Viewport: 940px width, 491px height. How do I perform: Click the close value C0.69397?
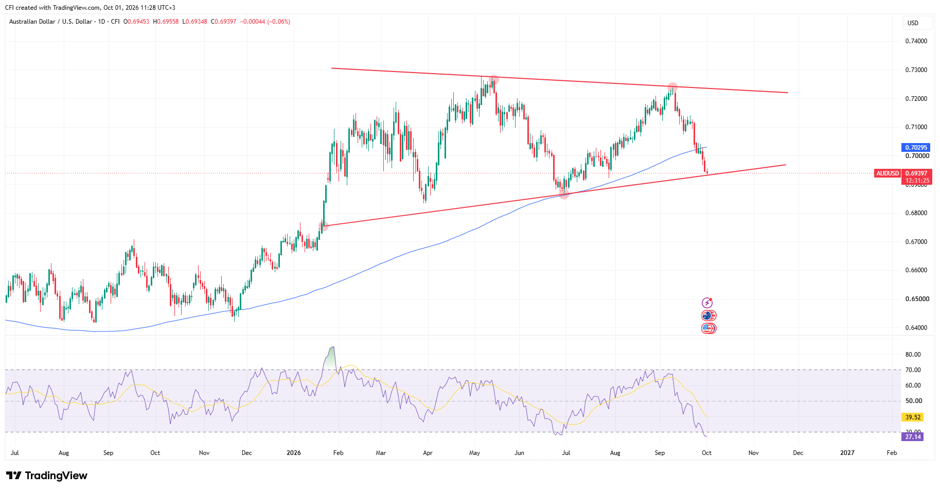pyautogui.click(x=224, y=22)
